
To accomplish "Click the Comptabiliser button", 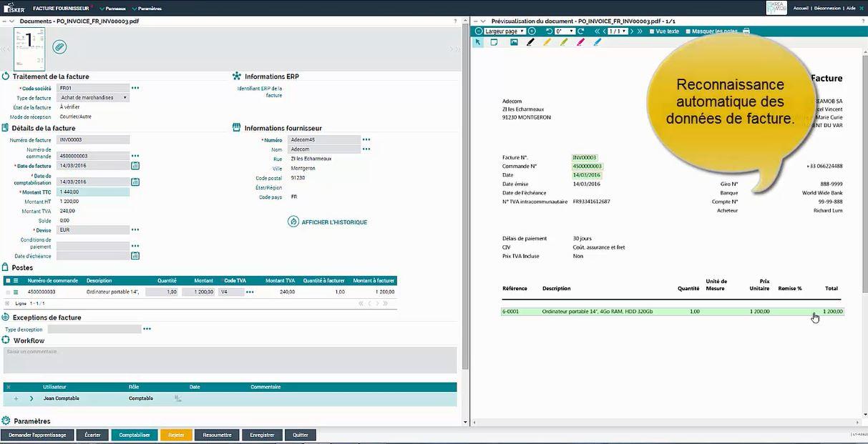I will point(134,434).
